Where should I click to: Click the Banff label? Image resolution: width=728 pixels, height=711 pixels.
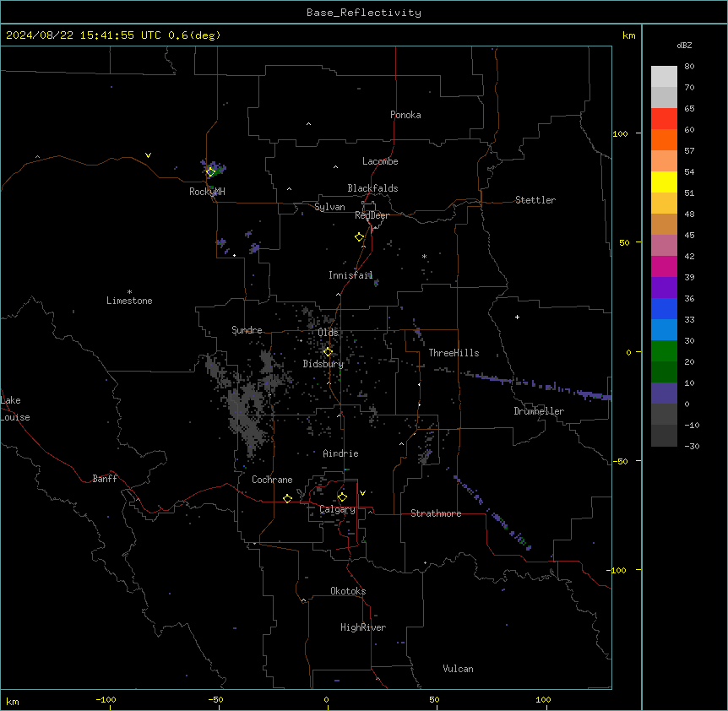point(105,479)
